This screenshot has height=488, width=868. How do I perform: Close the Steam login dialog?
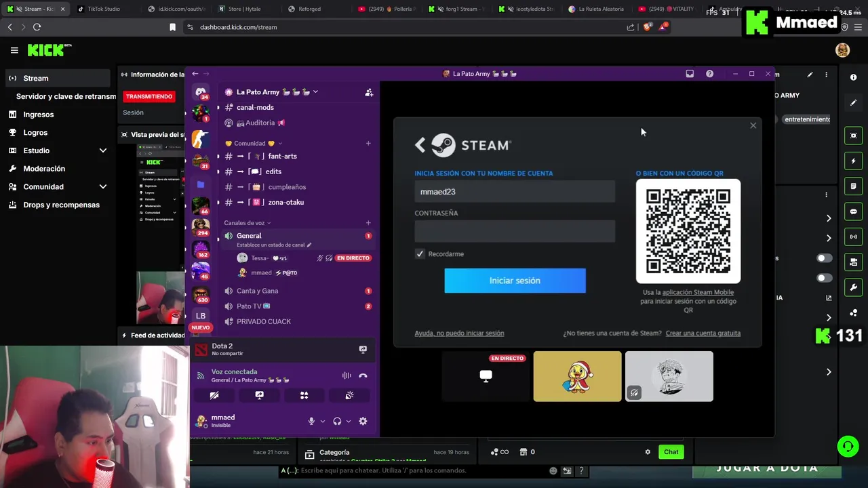click(753, 125)
